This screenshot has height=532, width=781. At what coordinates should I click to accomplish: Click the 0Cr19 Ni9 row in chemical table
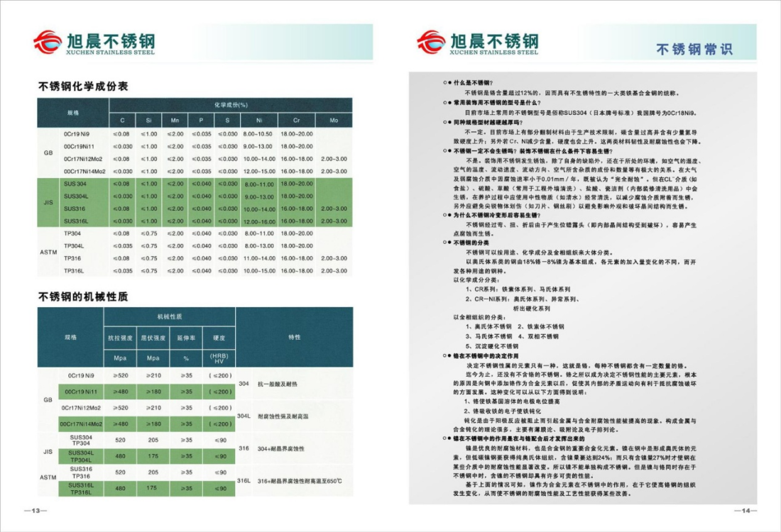[x=76, y=134]
